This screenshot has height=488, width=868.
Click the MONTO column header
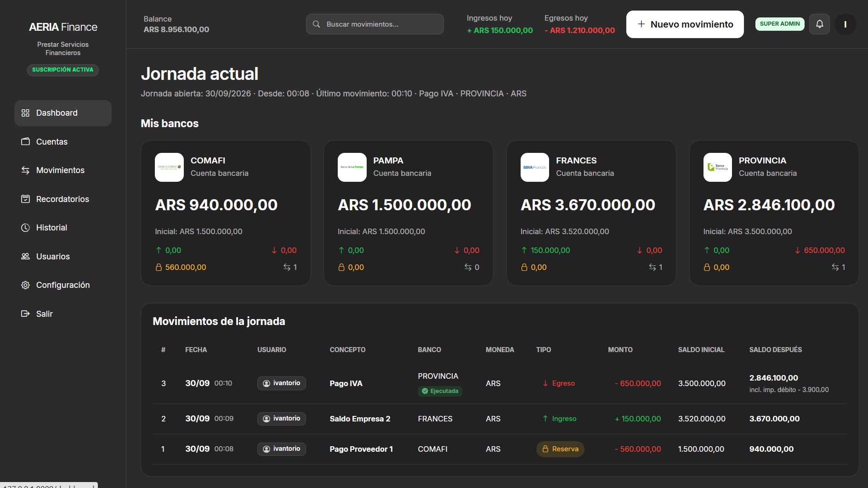pyautogui.click(x=620, y=350)
